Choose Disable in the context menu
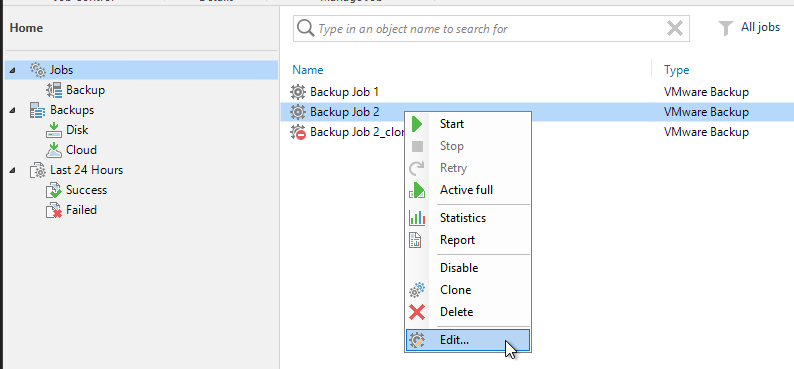This screenshot has width=794, height=369. tap(468, 268)
